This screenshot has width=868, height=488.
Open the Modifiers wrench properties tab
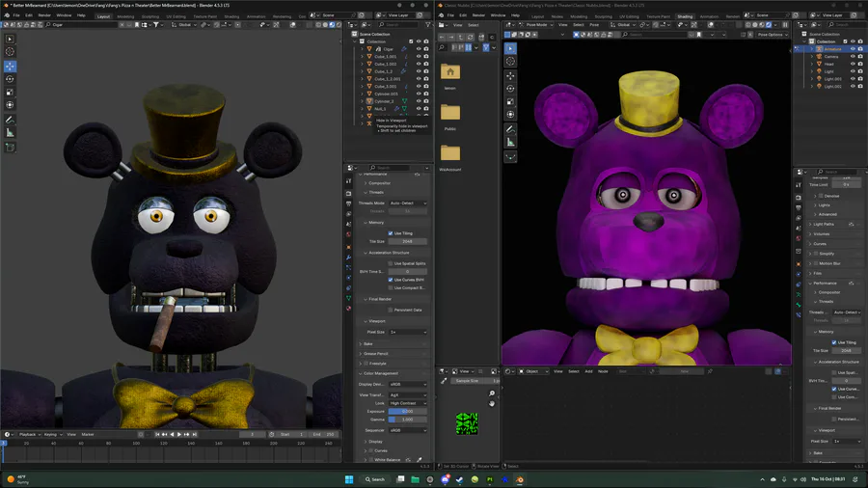[x=349, y=258]
